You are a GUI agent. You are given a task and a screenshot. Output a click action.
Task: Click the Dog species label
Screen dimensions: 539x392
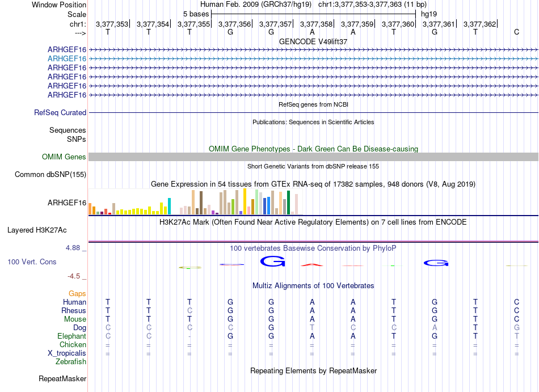pyautogui.click(x=79, y=328)
